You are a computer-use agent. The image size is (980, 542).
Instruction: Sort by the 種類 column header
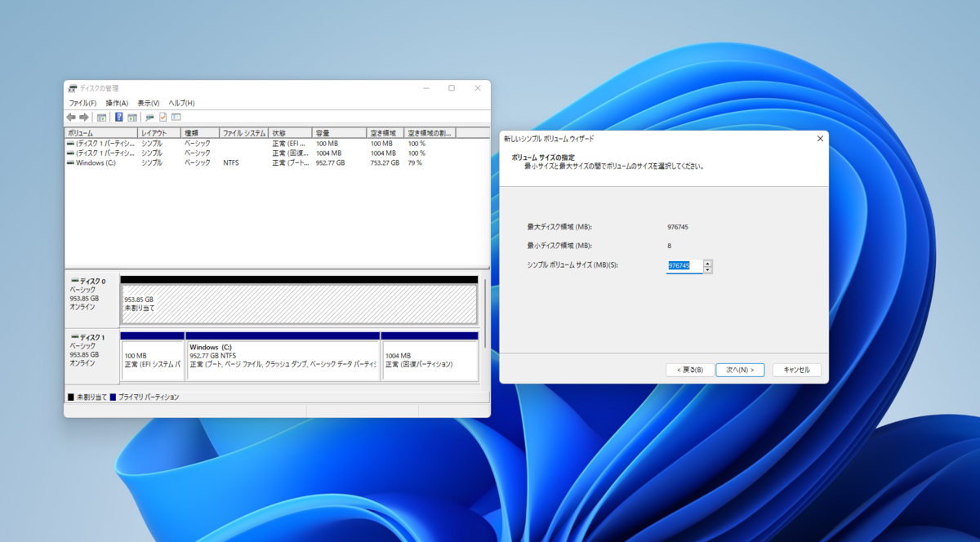click(x=200, y=132)
